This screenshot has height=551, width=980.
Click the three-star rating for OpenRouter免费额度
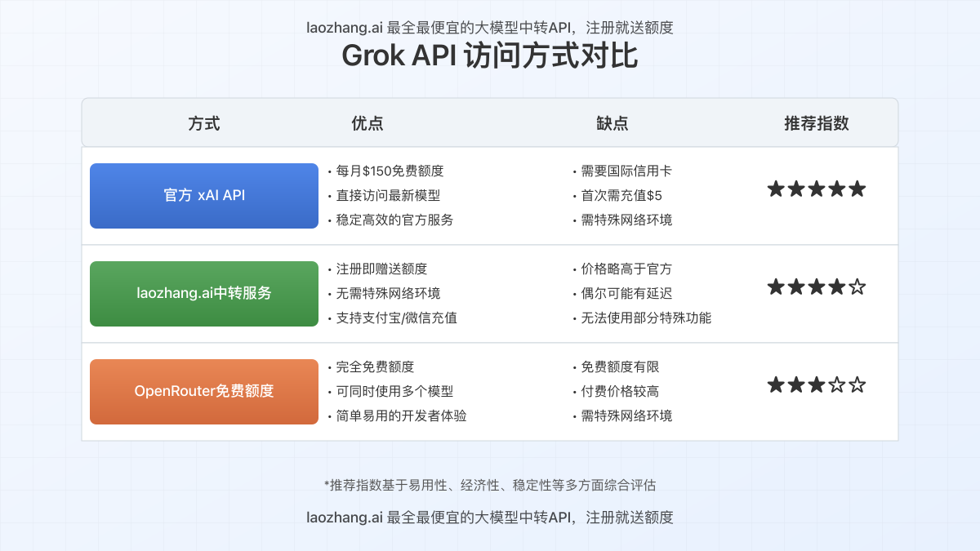click(x=817, y=385)
